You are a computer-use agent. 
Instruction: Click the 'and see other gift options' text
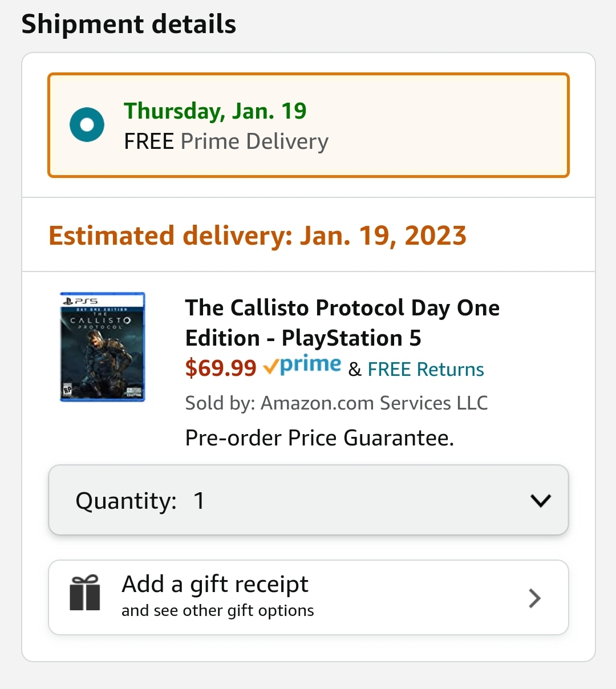tap(217, 611)
